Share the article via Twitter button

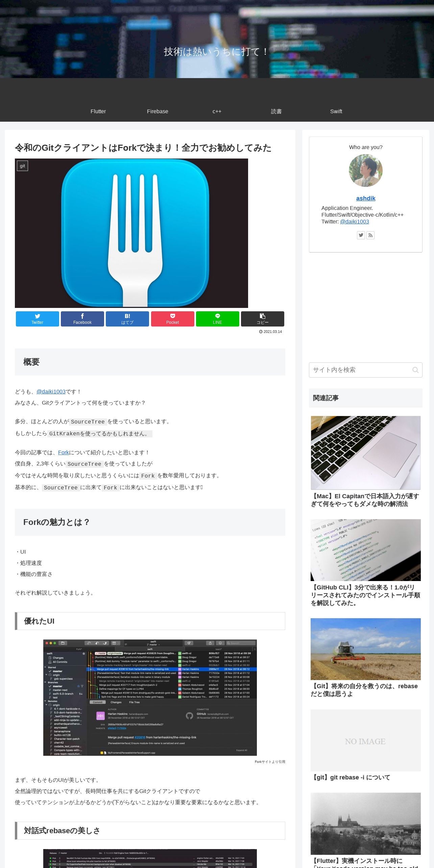(37, 319)
